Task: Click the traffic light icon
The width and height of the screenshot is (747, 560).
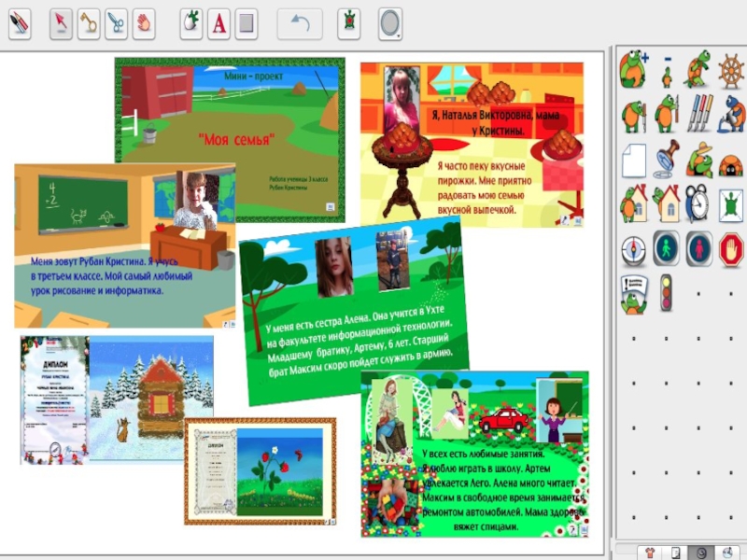Action: coord(666,293)
